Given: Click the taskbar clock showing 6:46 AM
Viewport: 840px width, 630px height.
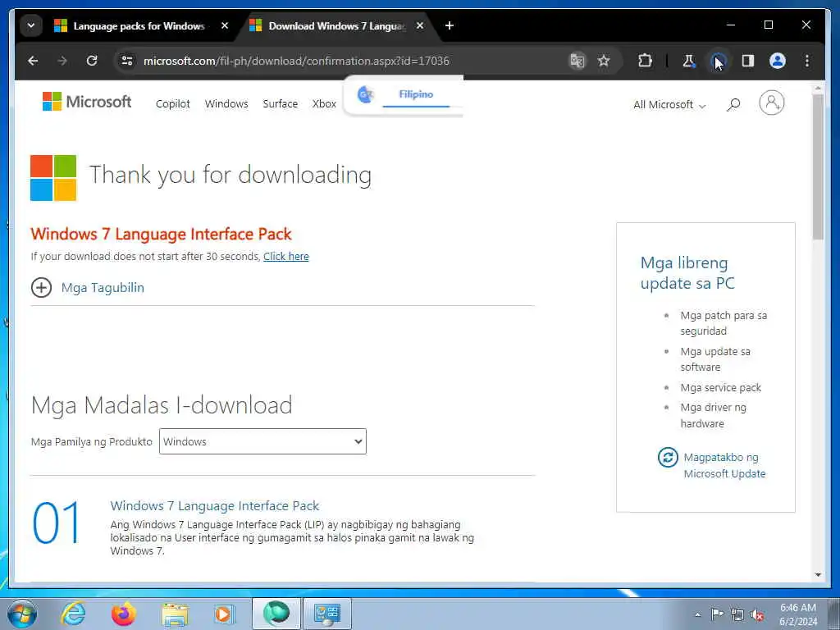Looking at the screenshot, I should click(x=798, y=614).
